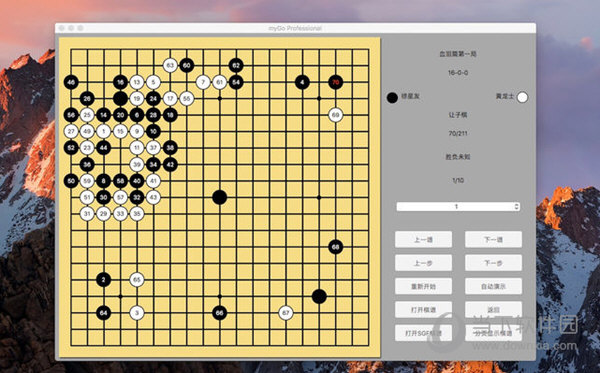The image size is (600, 373).
Task: Open a game record with 打开棋谱
Action: 423,309
